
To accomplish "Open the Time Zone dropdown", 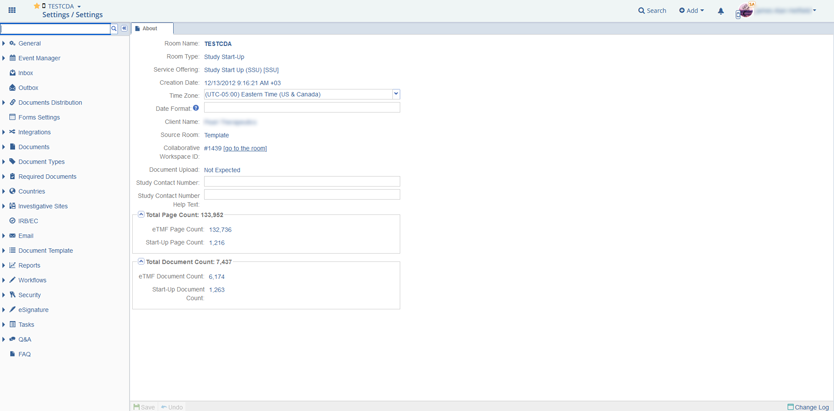I will tap(396, 94).
